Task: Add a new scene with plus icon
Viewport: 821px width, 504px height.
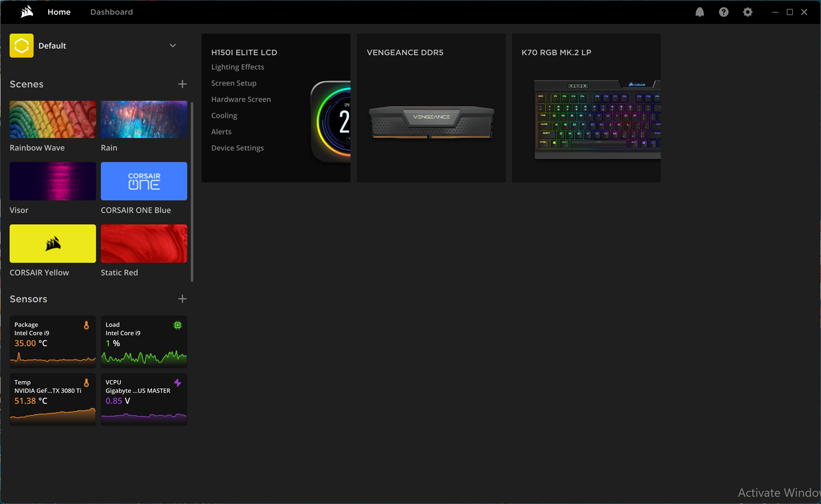Action: [182, 84]
